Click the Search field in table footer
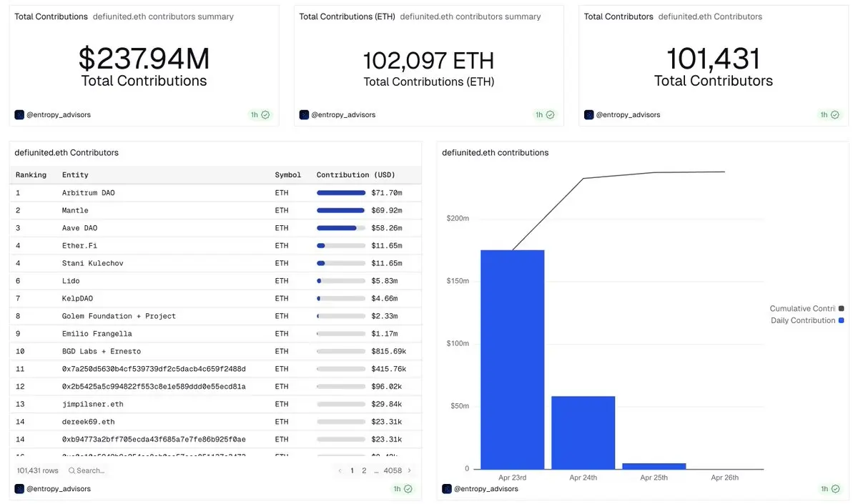 [87, 470]
